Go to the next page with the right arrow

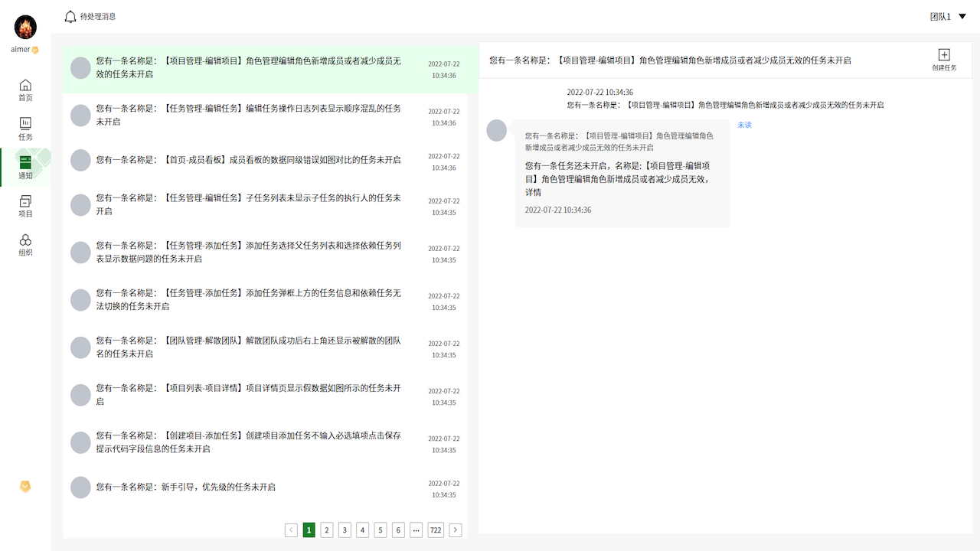tap(455, 530)
